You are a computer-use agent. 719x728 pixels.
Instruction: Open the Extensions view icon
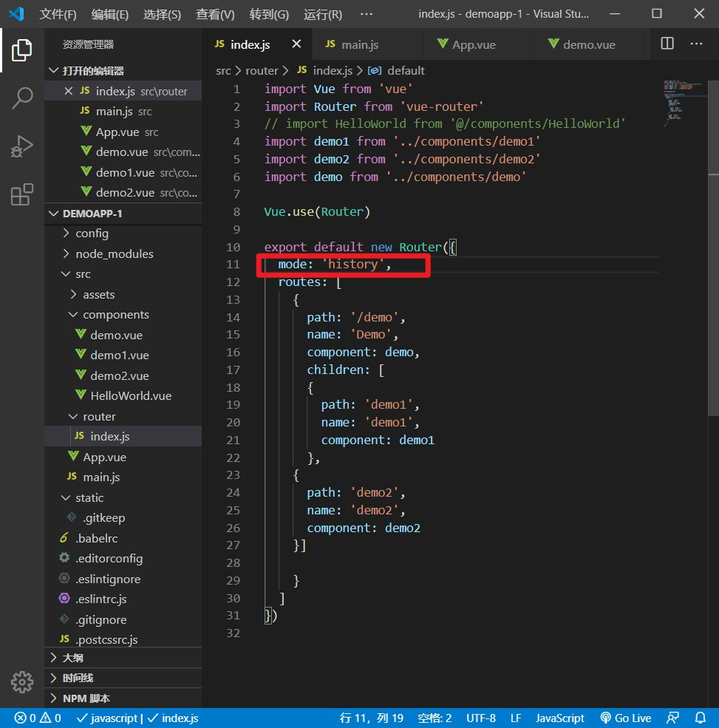click(x=21, y=194)
